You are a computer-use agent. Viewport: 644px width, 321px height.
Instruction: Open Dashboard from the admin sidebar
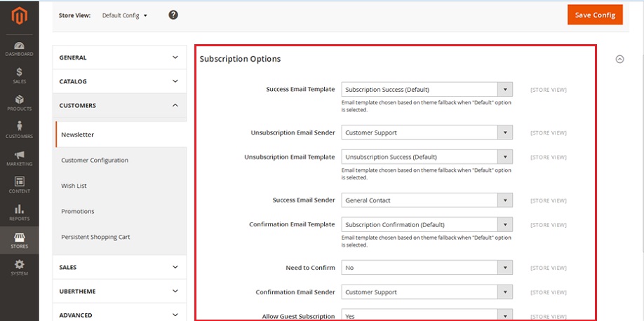click(x=20, y=49)
